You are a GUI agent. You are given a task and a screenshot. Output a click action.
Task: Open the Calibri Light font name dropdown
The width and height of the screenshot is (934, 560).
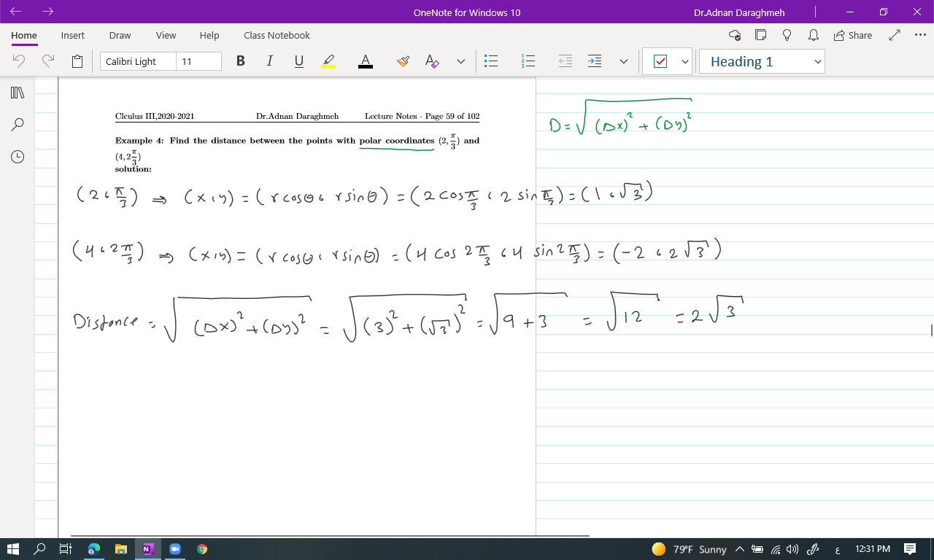click(x=138, y=62)
